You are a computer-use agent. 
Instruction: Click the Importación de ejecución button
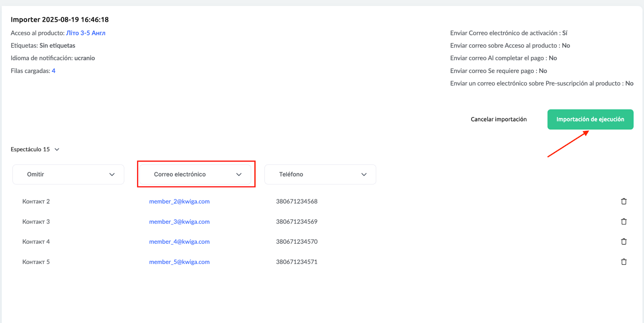[x=590, y=119]
